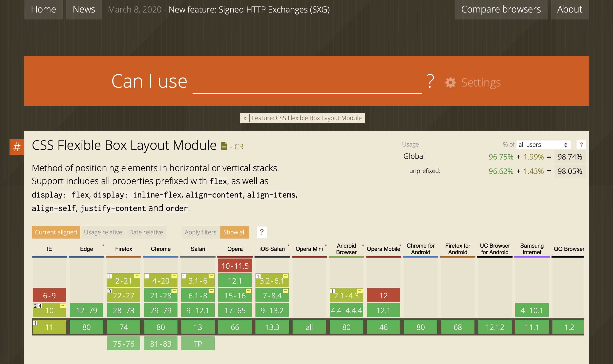Select the Edge 12-79 support cell
The image size is (613, 364).
coord(86,310)
